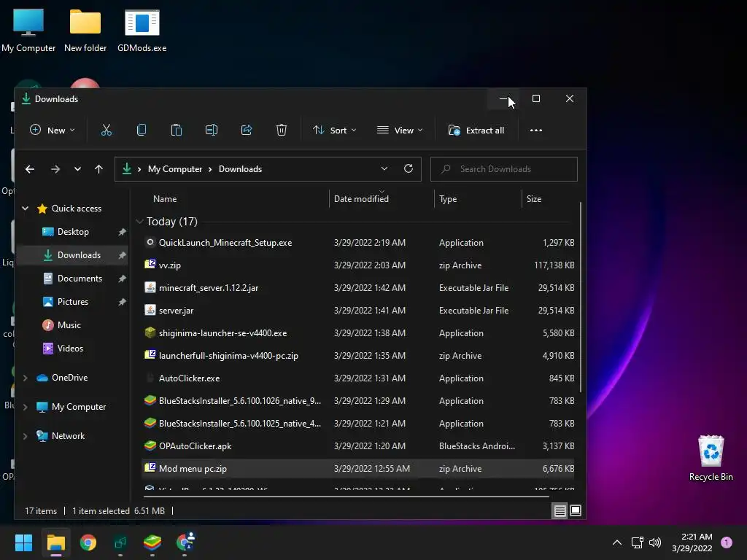Open File Explorer from the taskbar
Viewport: 747px width, 560px height.
[x=55, y=542]
